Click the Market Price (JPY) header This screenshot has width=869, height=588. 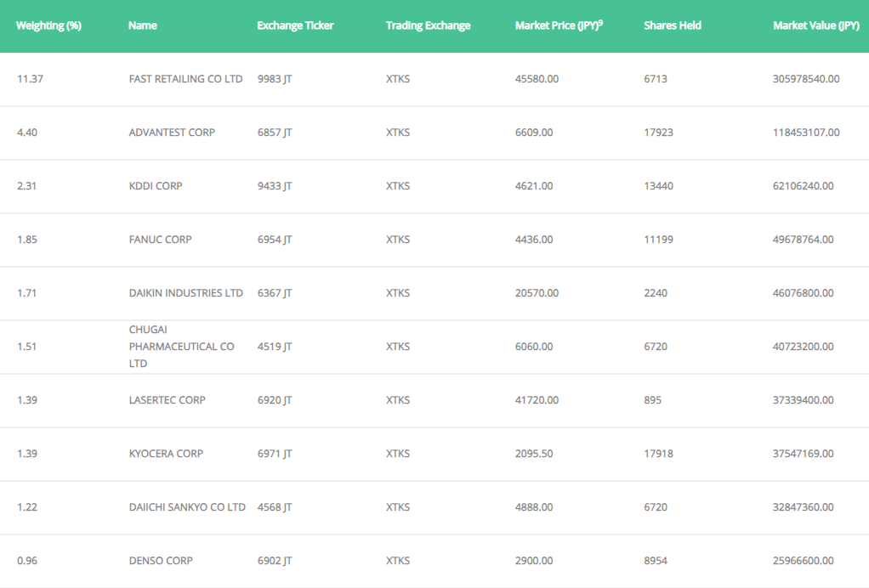click(x=559, y=25)
